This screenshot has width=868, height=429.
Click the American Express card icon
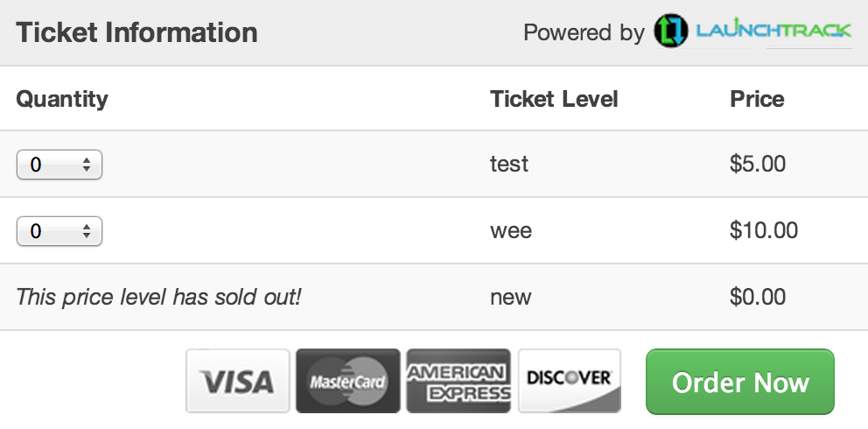click(x=458, y=381)
